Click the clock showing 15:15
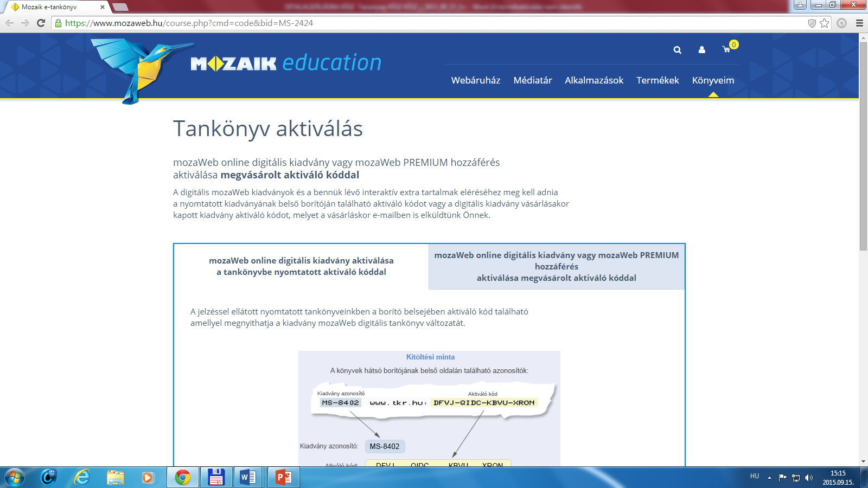The width and height of the screenshot is (868, 488). pyautogui.click(x=838, y=473)
